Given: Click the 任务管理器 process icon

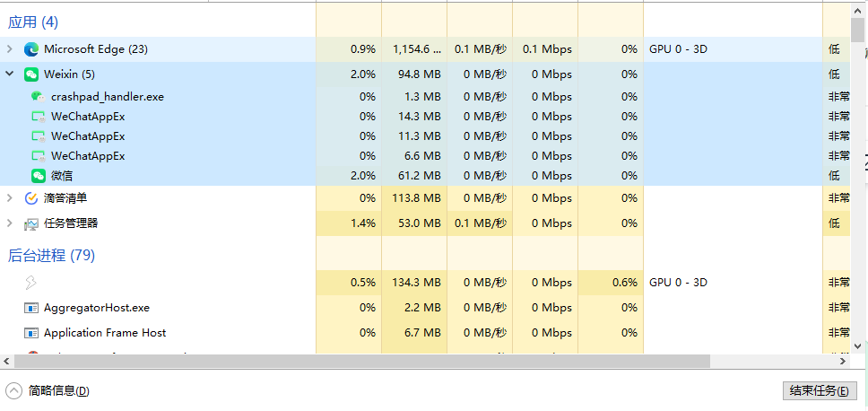Looking at the screenshot, I should (31, 223).
